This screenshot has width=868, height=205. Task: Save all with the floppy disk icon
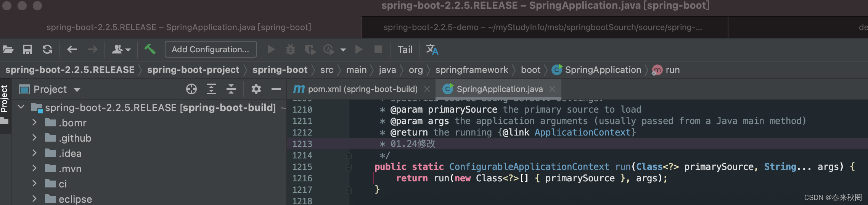click(27, 49)
